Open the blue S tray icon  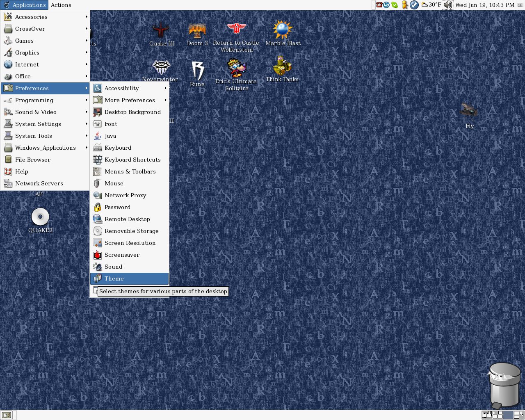pos(386,5)
